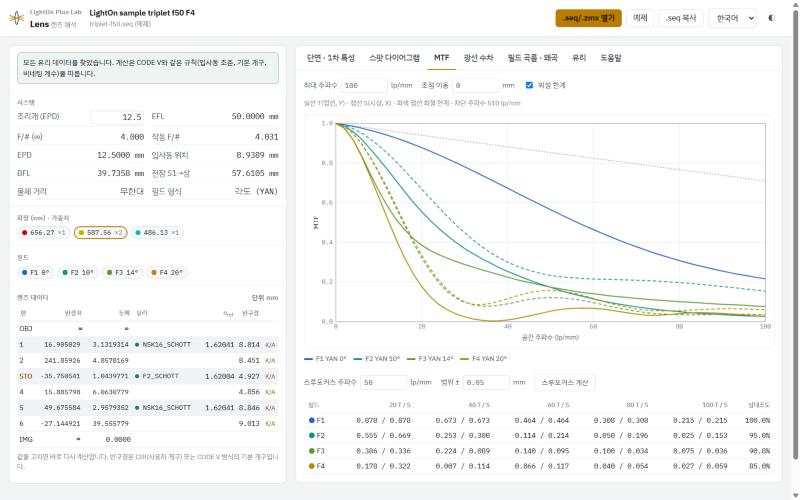
Task: Click the K/A marker in surface 5 row
Action: (x=270, y=408)
